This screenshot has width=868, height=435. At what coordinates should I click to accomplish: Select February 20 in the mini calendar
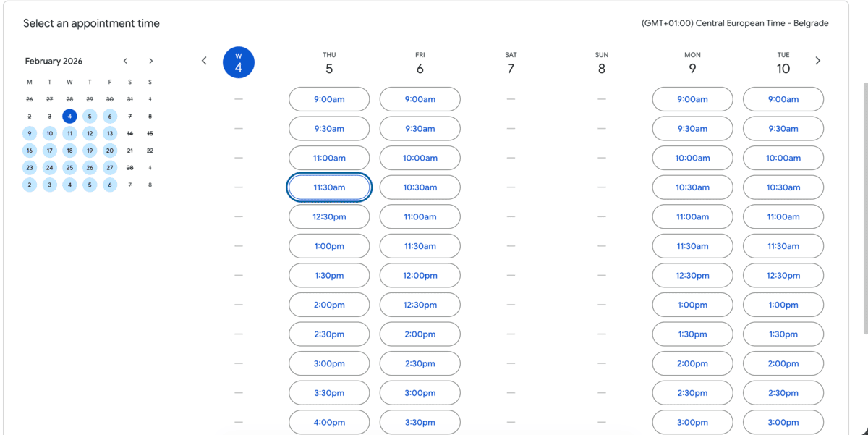pos(109,151)
